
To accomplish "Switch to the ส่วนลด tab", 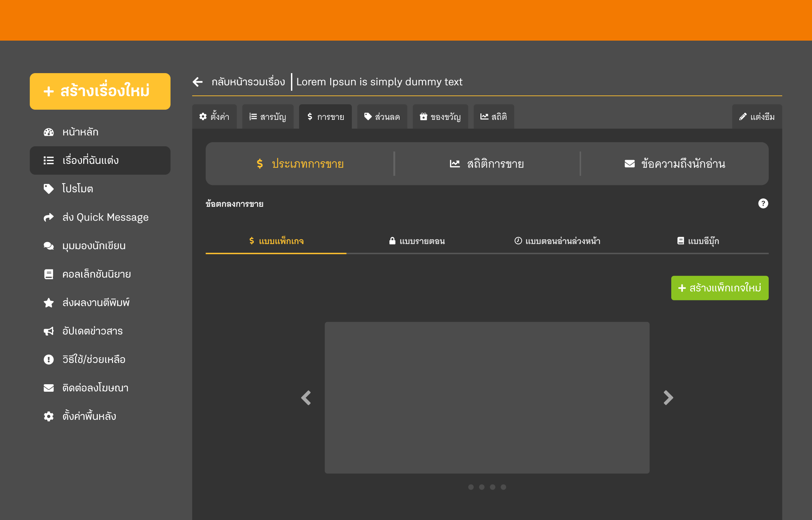I will pos(382,116).
